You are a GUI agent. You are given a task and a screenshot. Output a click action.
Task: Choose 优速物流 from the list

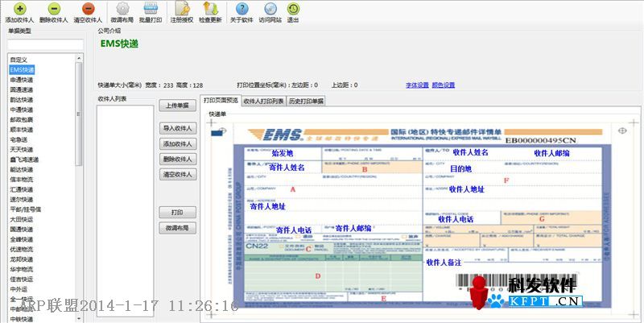[22, 249]
